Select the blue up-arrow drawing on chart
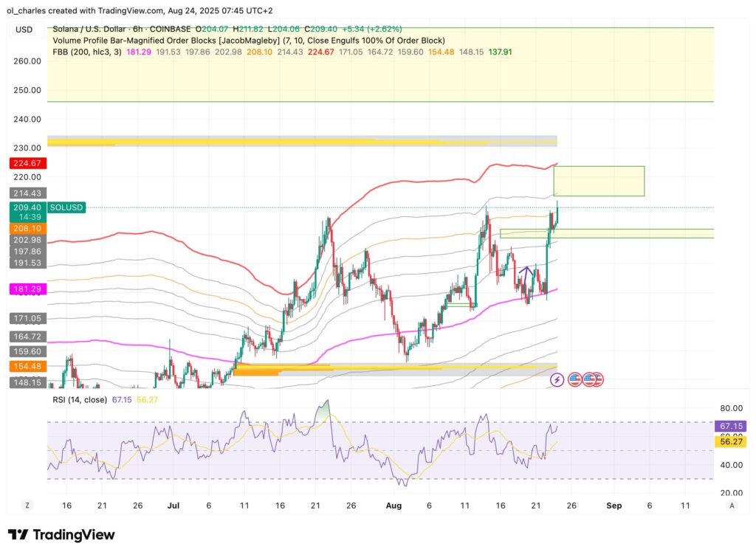 pyautogui.click(x=526, y=273)
